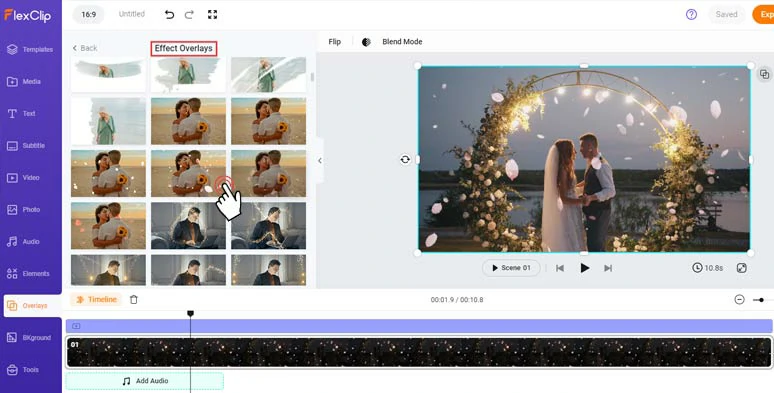The height and width of the screenshot is (393, 774).
Task: Delete the selected item with trash icon
Action: [134, 300]
